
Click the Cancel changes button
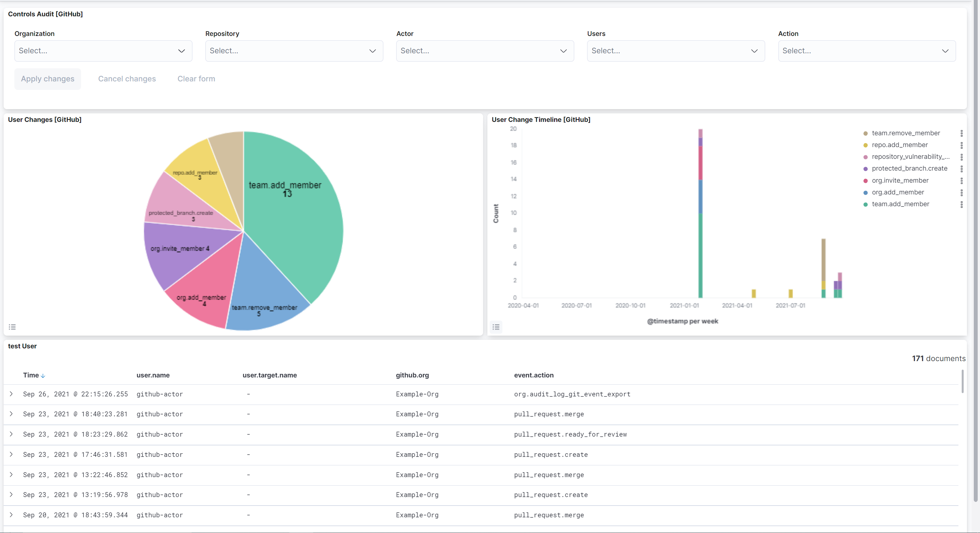coord(127,79)
